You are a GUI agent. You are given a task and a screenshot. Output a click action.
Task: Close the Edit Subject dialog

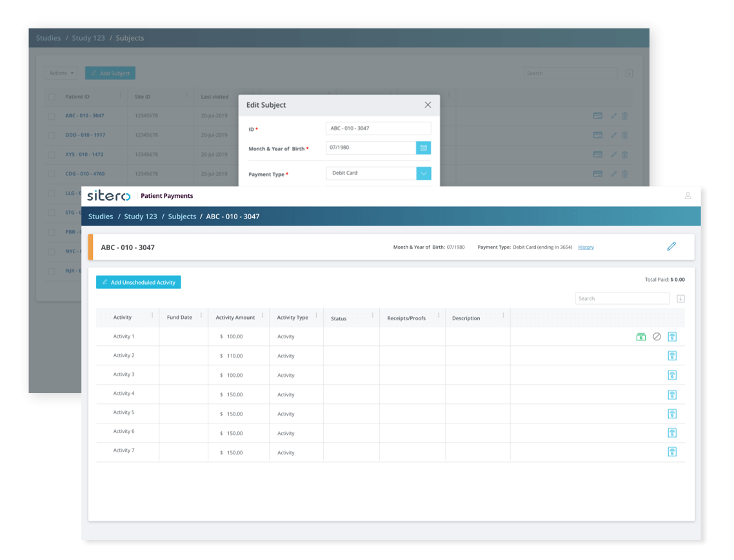click(x=428, y=104)
